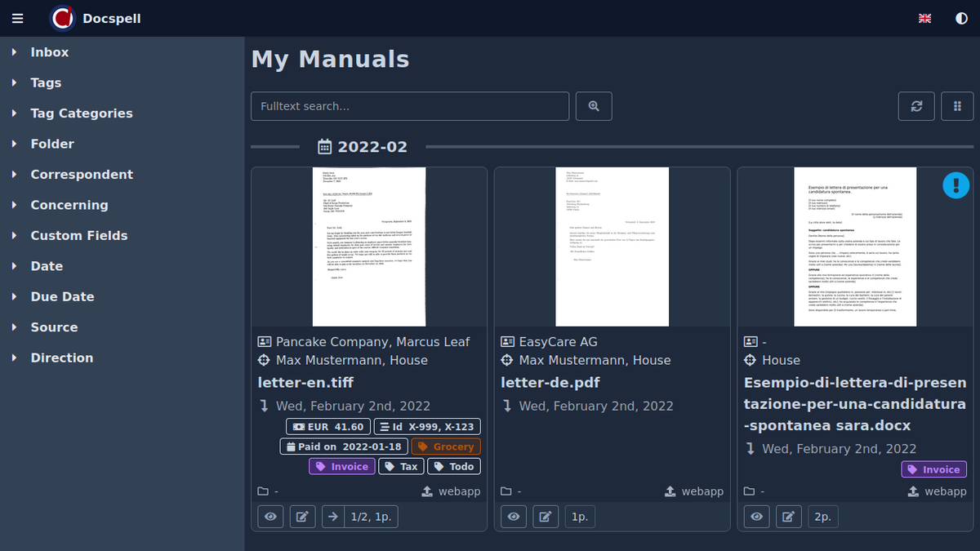The width and height of the screenshot is (980, 551).
Task: Open the Inbox menu item
Action: [x=50, y=52]
